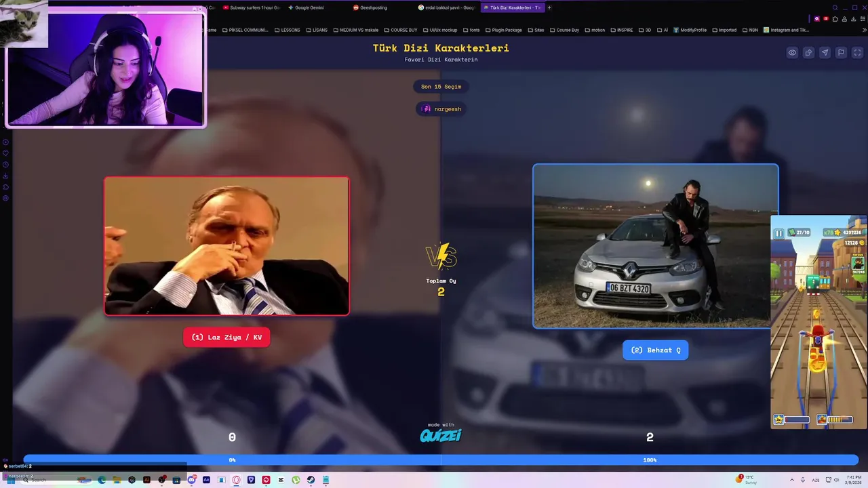
Task: Select the Türk Dizi Karakterleri tab
Action: 512,7
